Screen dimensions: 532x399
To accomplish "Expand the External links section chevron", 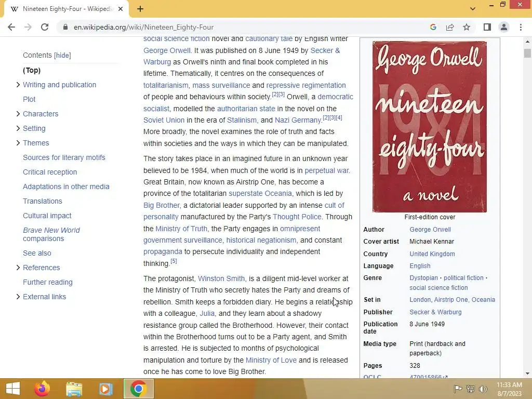I will click(18, 297).
